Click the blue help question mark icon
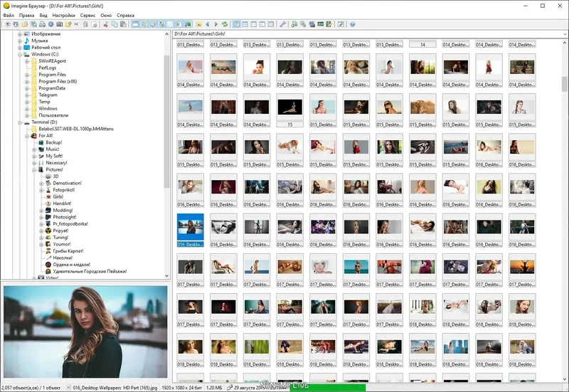 352,24
